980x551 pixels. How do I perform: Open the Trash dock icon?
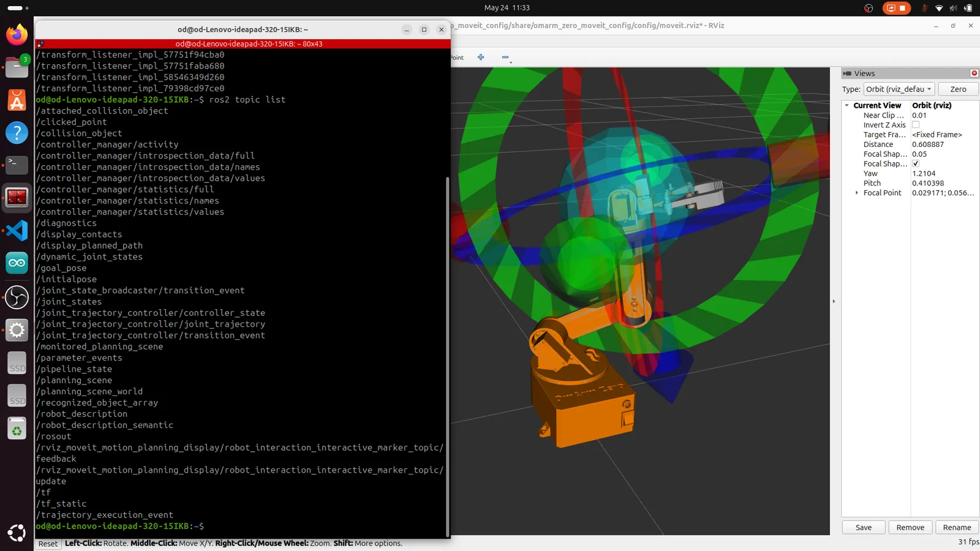point(17,429)
